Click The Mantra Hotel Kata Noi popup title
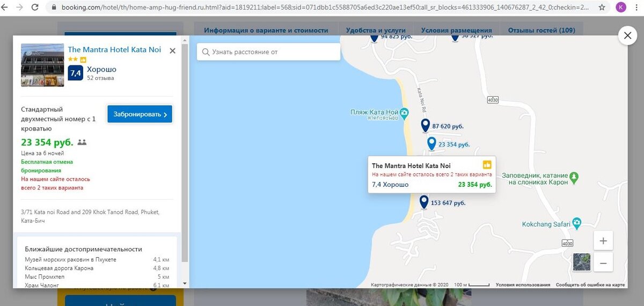Image resolution: width=644 pixels, height=306 pixels. [x=411, y=166]
